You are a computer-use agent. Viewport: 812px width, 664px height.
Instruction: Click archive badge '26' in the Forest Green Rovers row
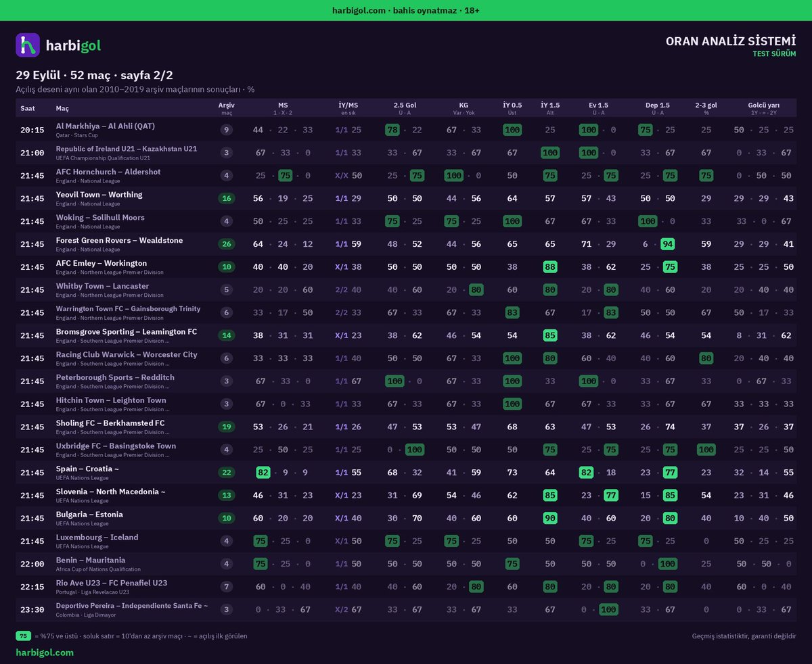coord(226,244)
